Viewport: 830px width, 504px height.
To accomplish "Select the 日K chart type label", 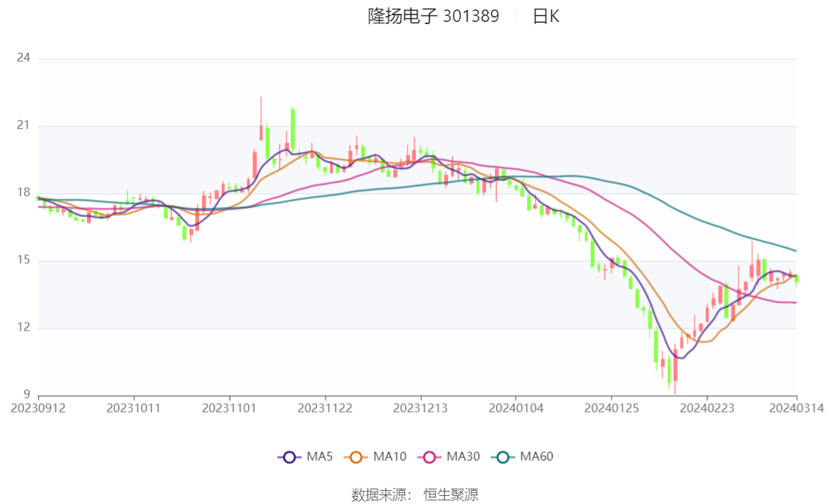I will click(546, 16).
